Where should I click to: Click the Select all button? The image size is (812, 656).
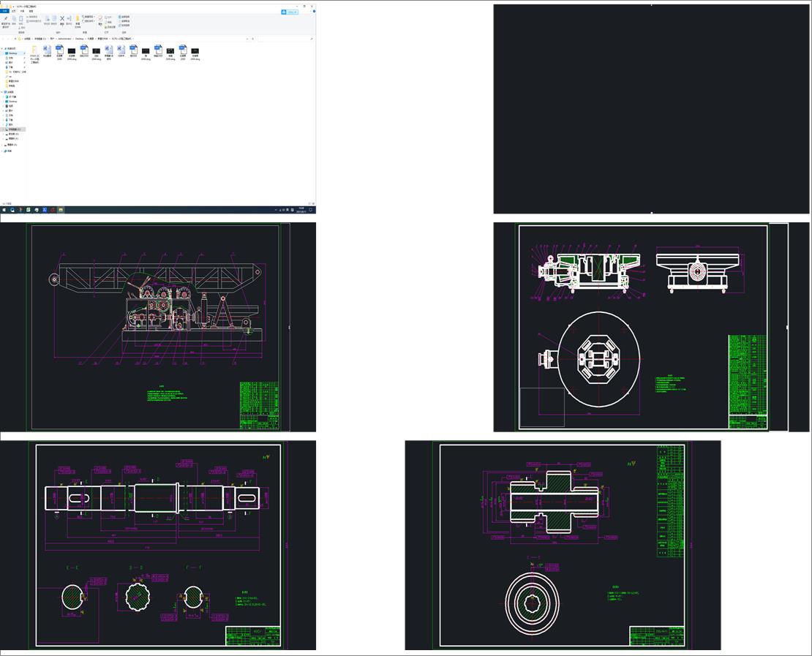(x=124, y=16)
